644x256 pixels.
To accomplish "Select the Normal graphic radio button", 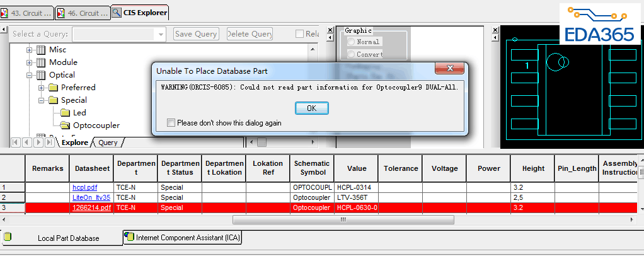I will [351, 42].
